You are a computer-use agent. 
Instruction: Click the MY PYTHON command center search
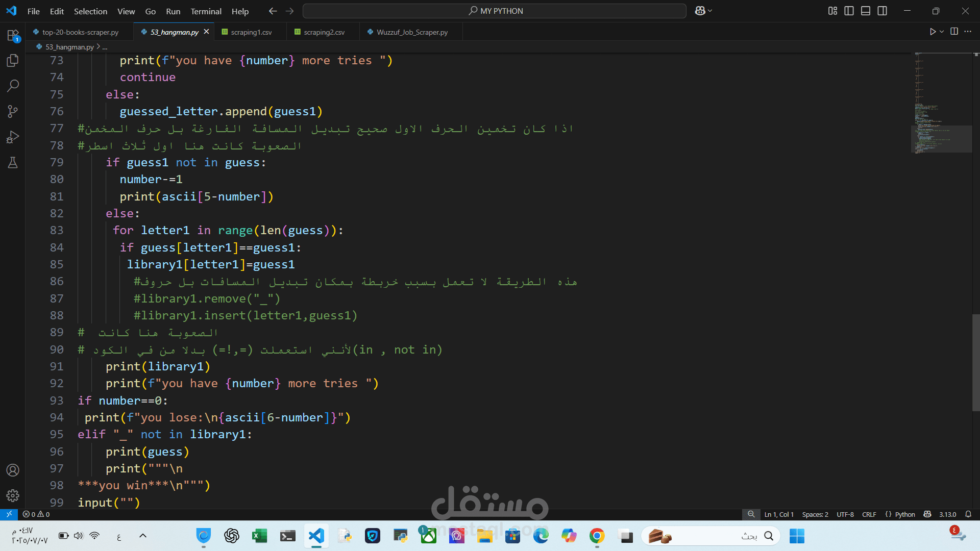(494, 11)
